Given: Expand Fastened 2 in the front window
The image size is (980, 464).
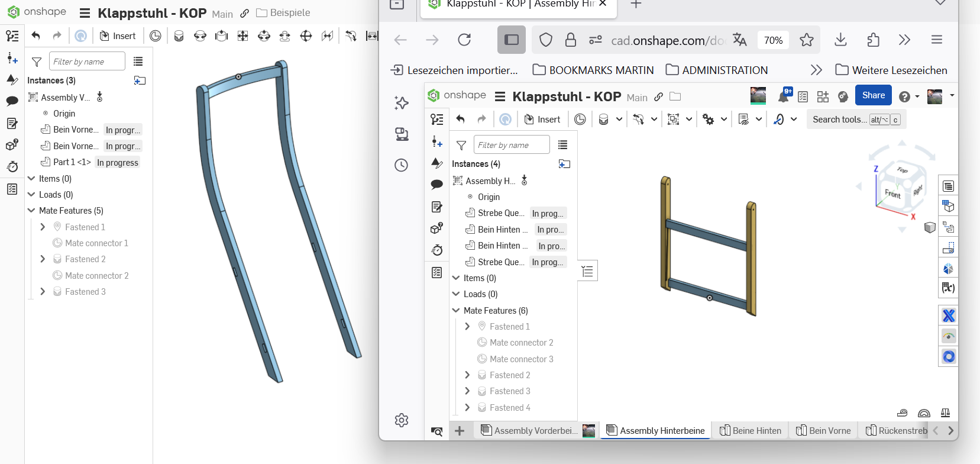Looking at the screenshot, I should [x=467, y=375].
